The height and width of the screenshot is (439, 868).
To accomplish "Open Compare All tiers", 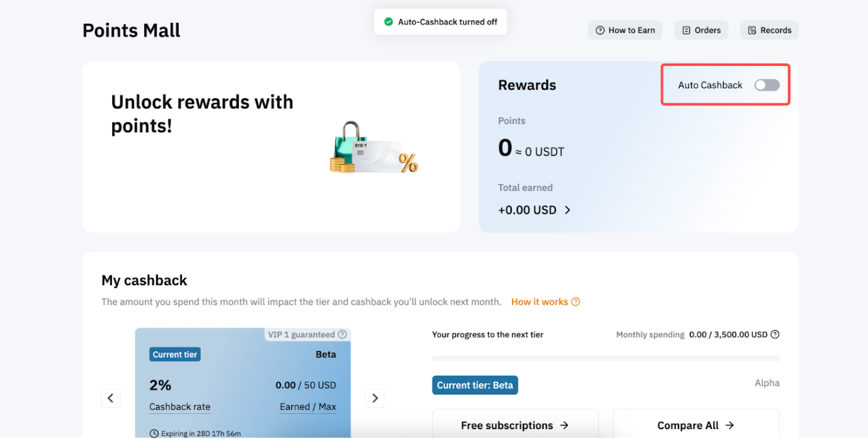I will coord(695,425).
